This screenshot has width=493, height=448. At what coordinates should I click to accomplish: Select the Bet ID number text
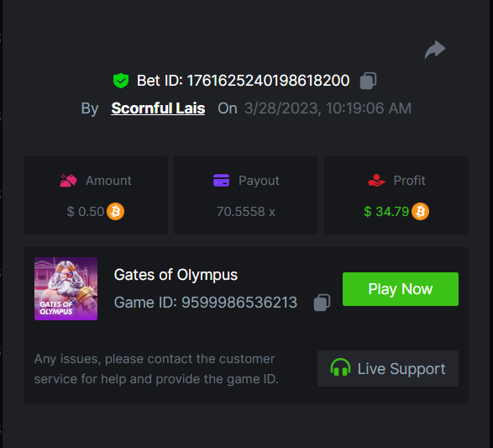pyautogui.click(x=268, y=81)
